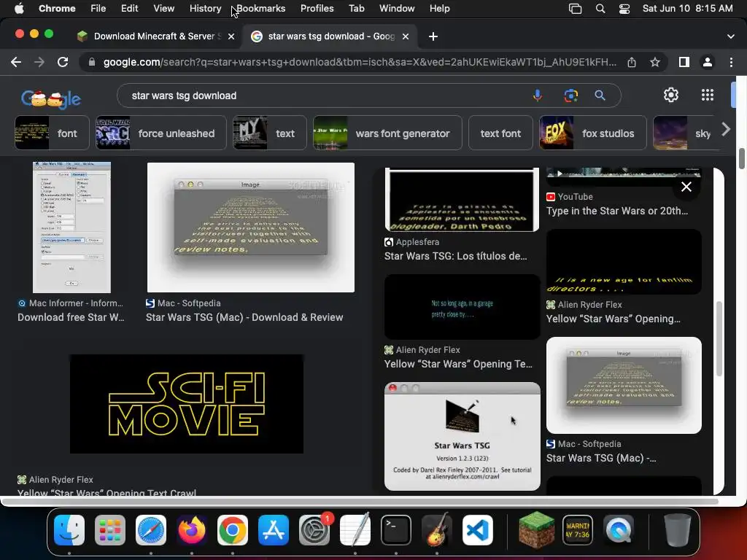Search by image with Google Lens
Viewport: 747px width, 560px height.
pyautogui.click(x=570, y=96)
